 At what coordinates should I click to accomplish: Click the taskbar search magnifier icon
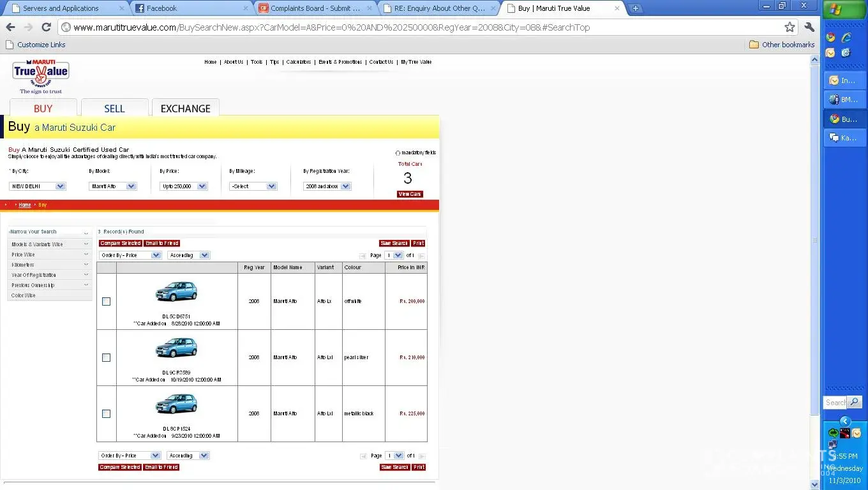[x=854, y=402]
